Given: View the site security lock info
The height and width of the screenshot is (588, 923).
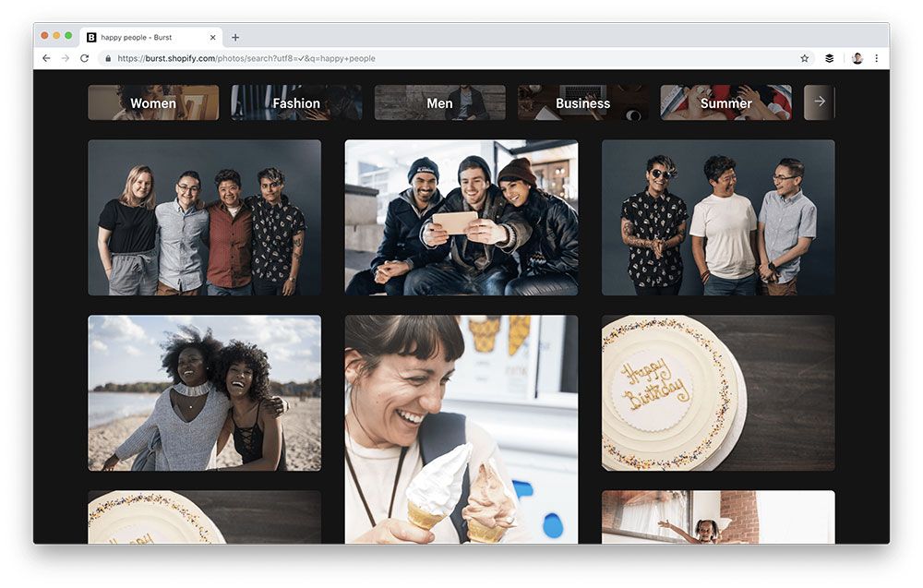Looking at the screenshot, I should point(108,58).
